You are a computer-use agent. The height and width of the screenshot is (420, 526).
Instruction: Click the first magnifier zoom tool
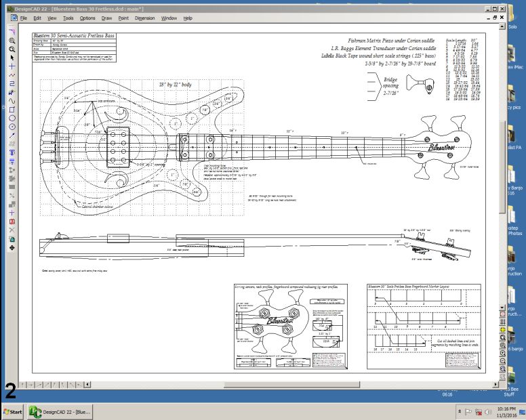tap(12, 41)
